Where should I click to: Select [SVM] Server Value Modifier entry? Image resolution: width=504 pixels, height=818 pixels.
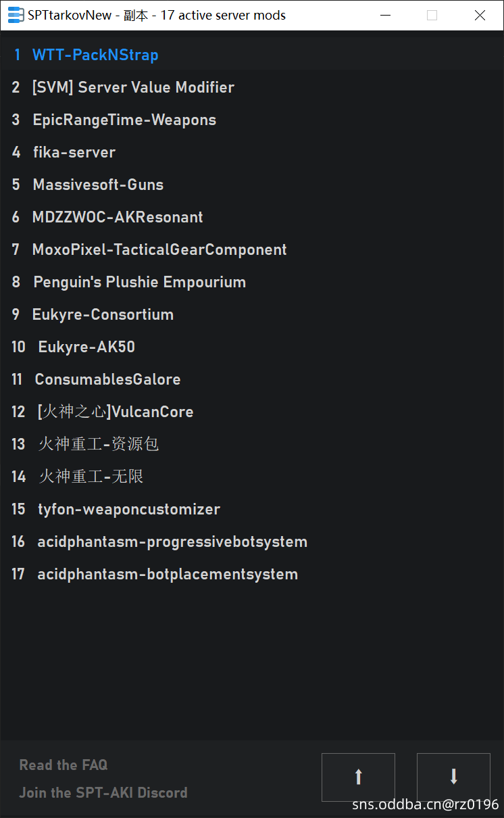pyautogui.click(x=252, y=87)
